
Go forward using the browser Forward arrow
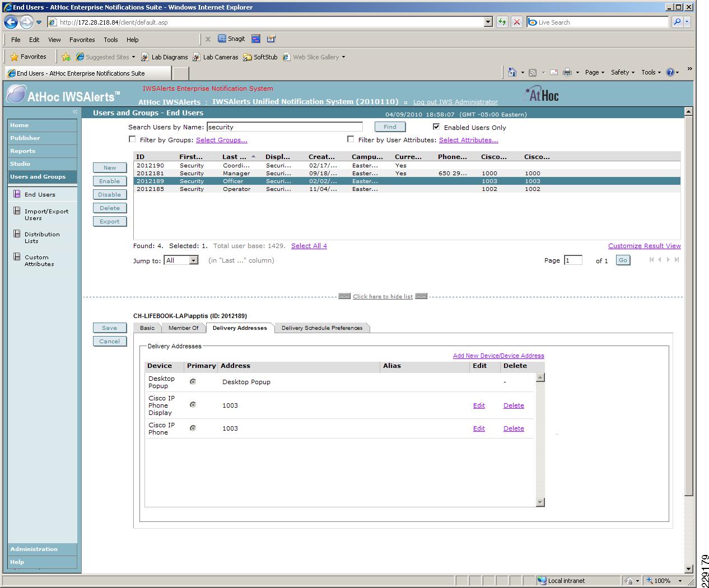(26, 22)
